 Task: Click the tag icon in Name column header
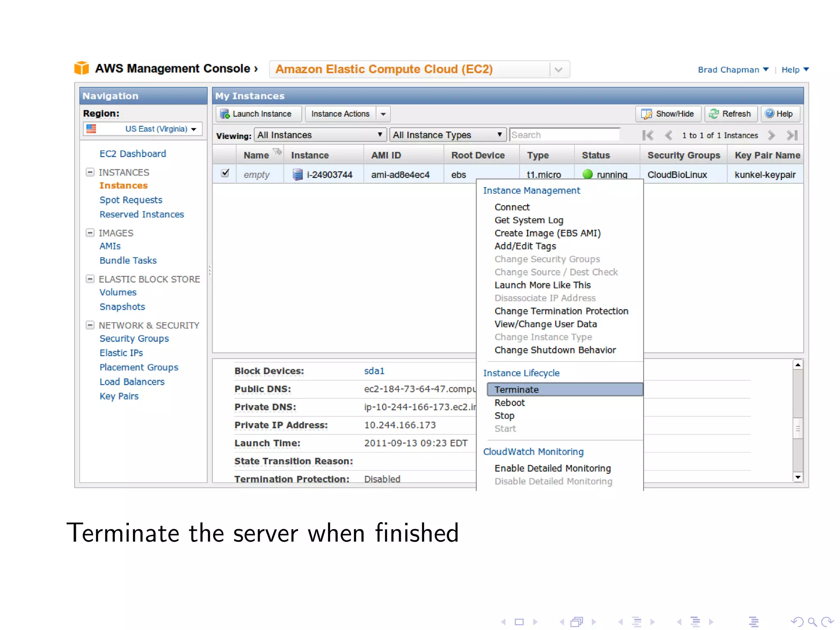[278, 151]
